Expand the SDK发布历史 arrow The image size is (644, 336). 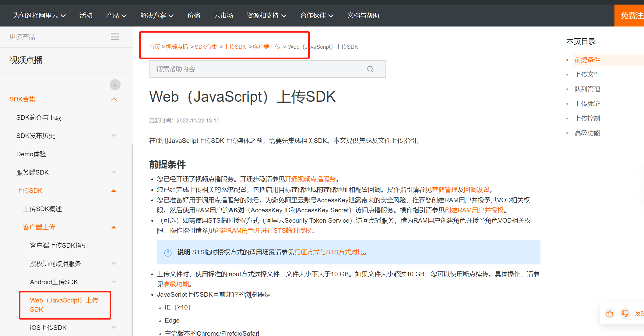point(114,136)
